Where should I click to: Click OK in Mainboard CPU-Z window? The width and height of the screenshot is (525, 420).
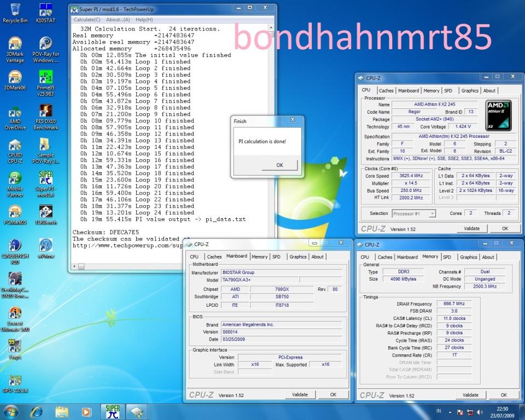(x=333, y=394)
